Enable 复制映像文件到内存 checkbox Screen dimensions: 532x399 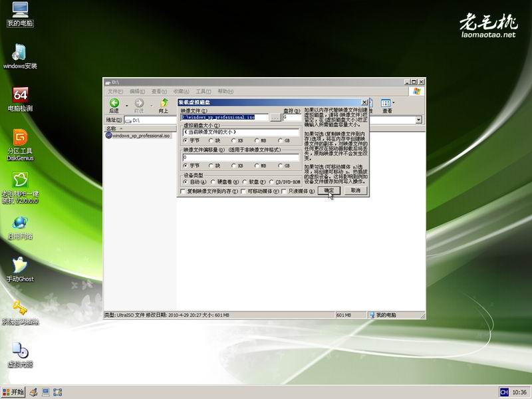click(x=182, y=192)
